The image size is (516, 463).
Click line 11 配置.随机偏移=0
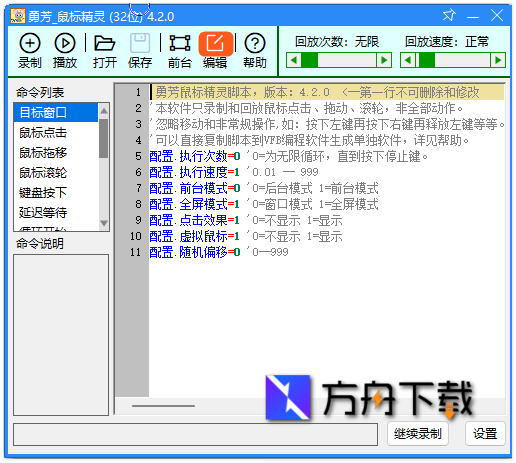(x=195, y=252)
